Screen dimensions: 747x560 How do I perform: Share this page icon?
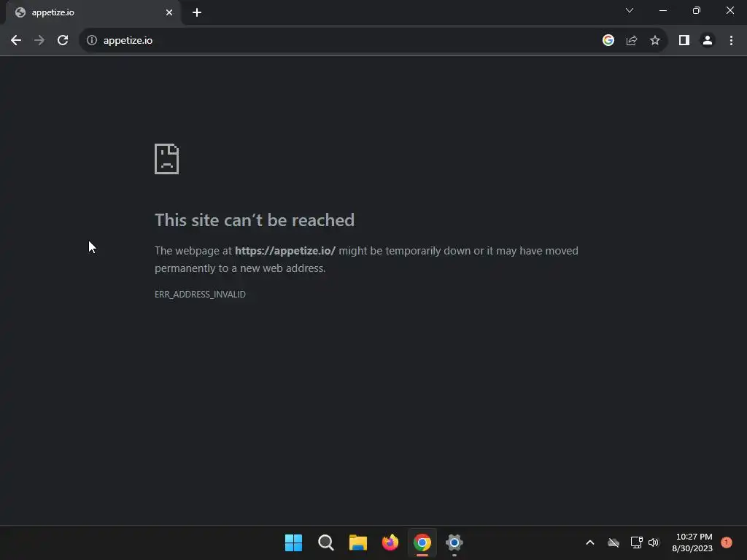pyautogui.click(x=632, y=41)
